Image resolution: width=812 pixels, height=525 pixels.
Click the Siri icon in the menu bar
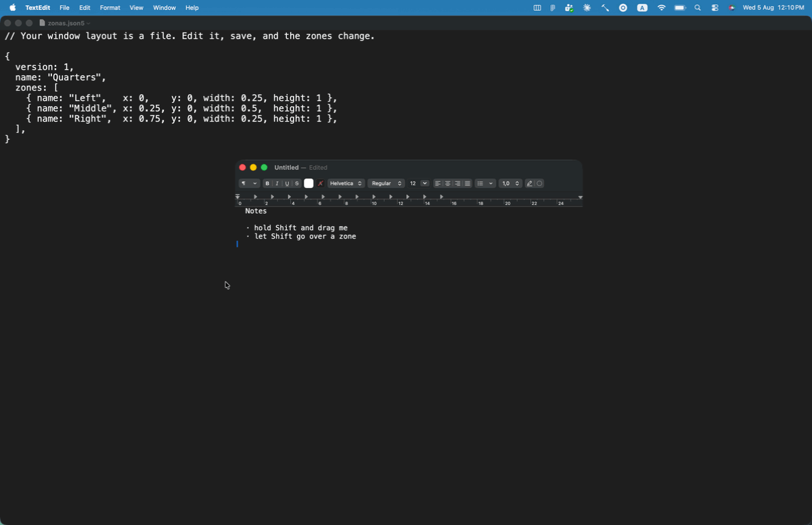tap(732, 8)
